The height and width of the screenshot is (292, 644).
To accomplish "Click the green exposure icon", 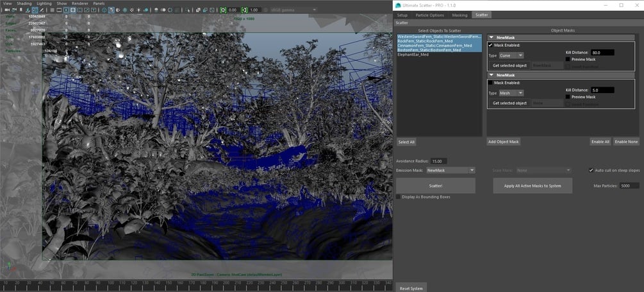I will click(x=223, y=10).
